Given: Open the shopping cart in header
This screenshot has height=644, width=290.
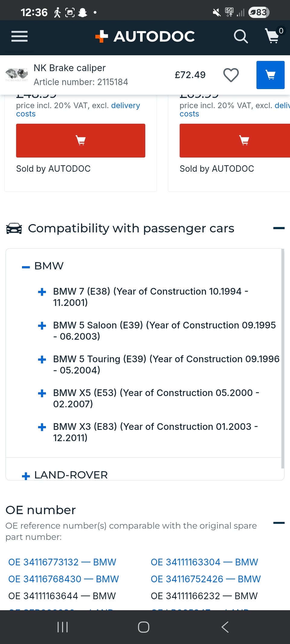Looking at the screenshot, I should pyautogui.click(x=273, y=36).
